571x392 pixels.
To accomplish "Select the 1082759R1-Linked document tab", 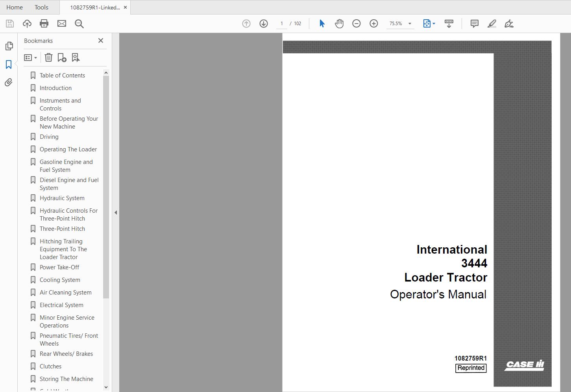I will pos(95,7).
